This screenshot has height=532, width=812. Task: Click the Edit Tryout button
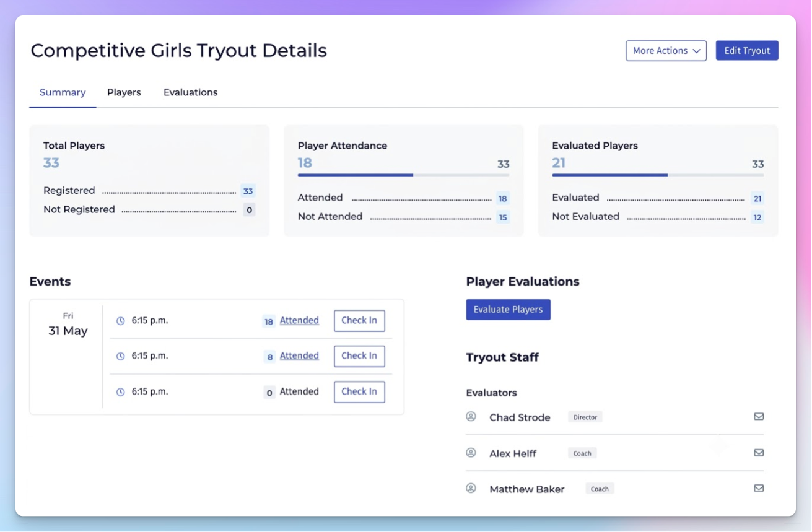coord(747,51)
